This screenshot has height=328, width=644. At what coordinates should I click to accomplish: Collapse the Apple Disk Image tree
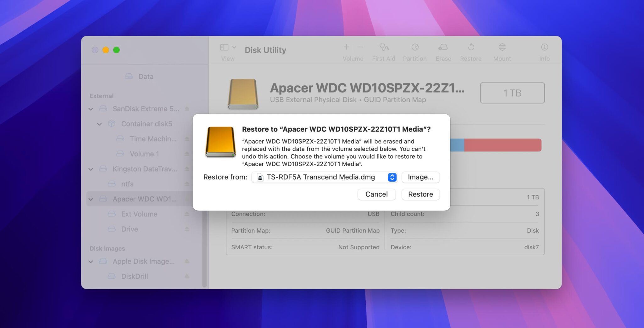91,262
